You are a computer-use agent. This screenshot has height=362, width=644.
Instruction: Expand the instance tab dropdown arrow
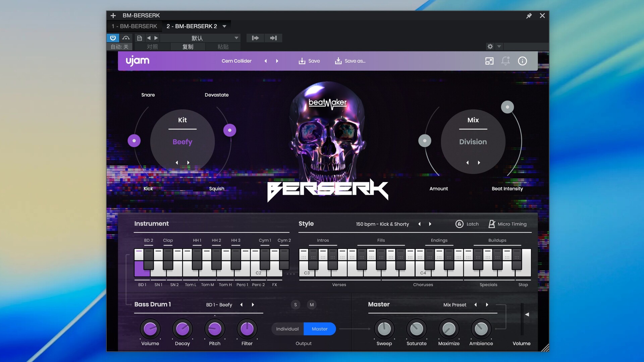(x=224, y=26)
